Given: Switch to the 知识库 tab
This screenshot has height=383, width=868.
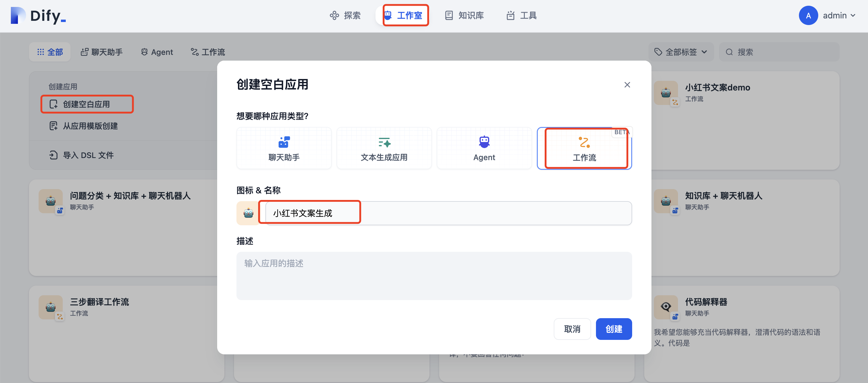Looking at the screenshot, I should 464,15.
